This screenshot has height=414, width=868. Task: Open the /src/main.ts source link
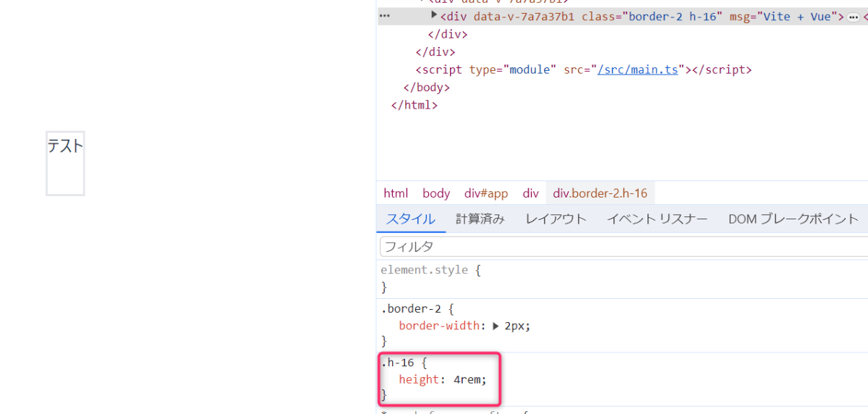(638, 70)
